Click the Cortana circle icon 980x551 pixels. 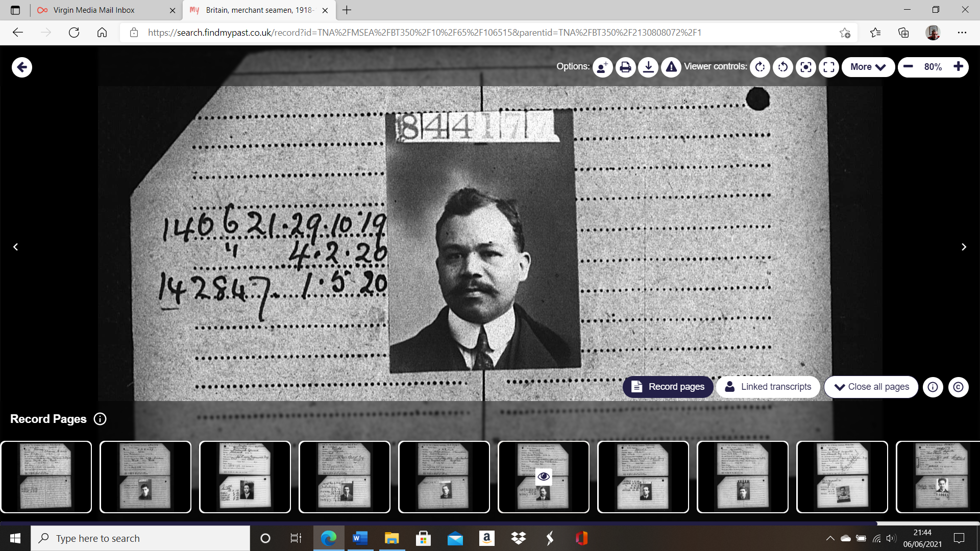pos(265,538)
